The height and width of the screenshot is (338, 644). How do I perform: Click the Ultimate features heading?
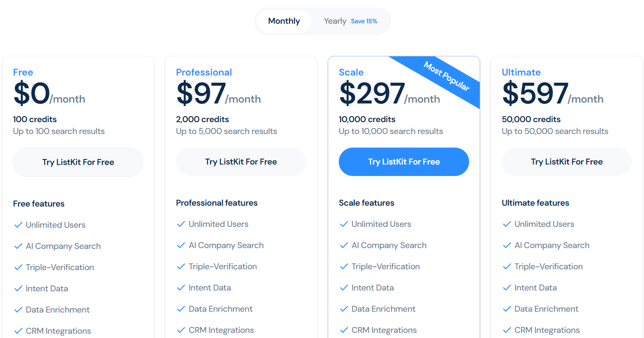click(535, 203)
